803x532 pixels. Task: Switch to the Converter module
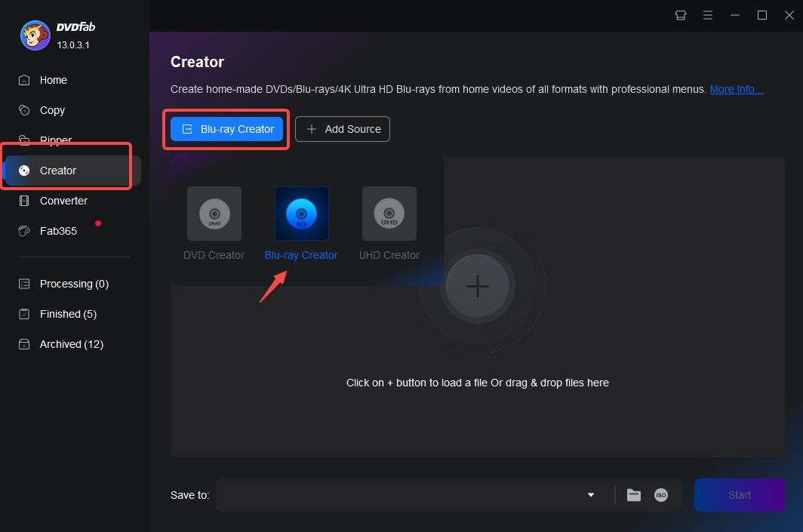pyautogui.click(x=63, y=201)
